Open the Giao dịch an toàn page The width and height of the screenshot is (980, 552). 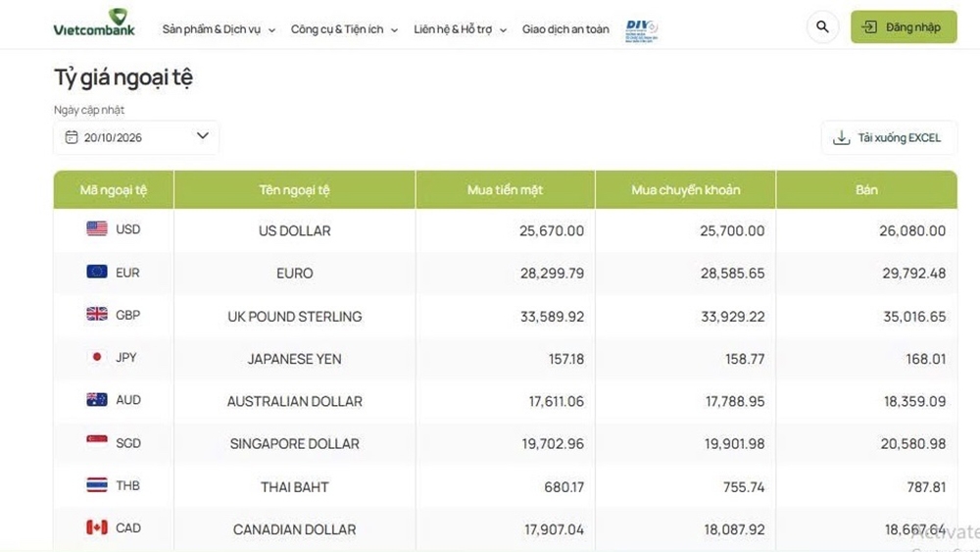click(565, 29)
